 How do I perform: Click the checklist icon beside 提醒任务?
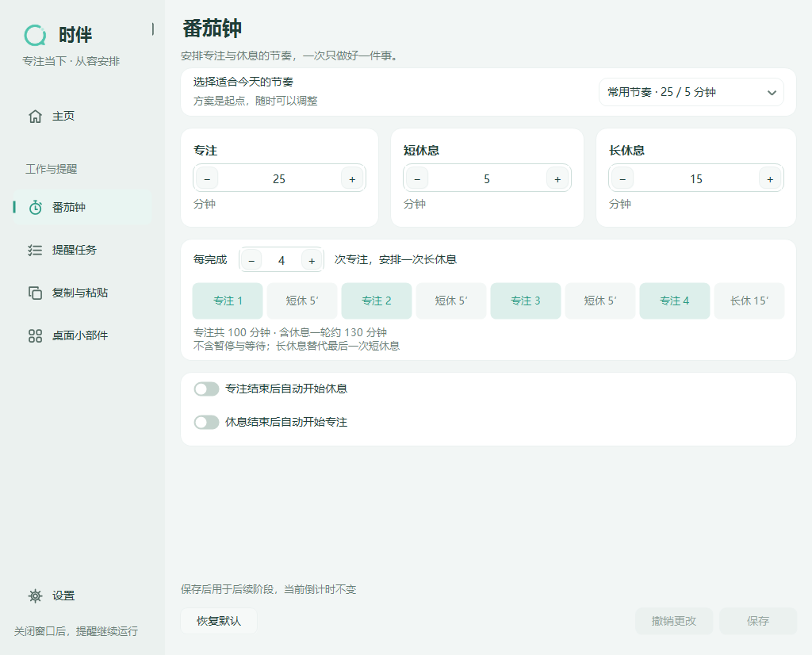pos(35,250)
